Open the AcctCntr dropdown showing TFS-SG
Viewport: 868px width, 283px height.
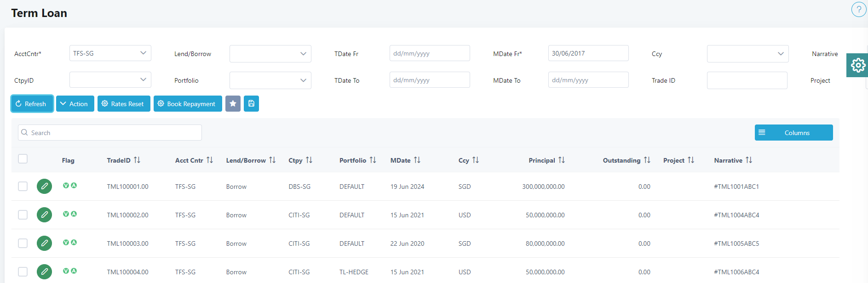(110, 53)
